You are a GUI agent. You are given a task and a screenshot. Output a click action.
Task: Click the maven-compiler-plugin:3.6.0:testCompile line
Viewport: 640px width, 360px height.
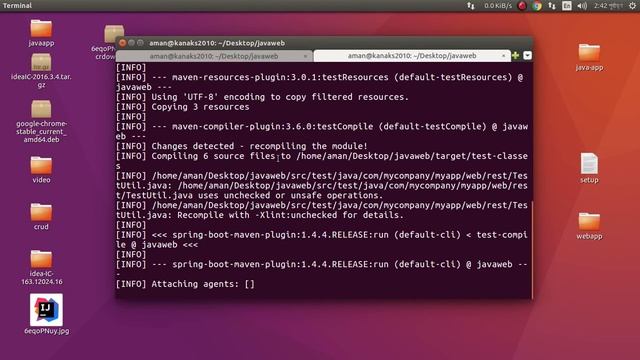coord(322,131)
